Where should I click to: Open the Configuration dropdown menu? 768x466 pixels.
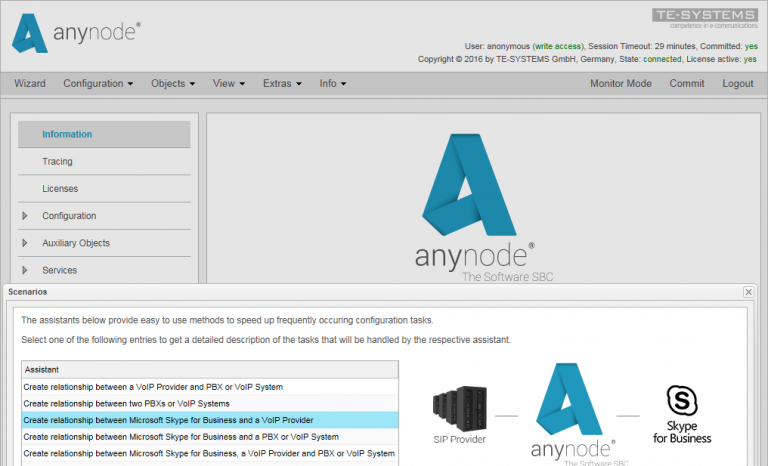click(98, 83)
